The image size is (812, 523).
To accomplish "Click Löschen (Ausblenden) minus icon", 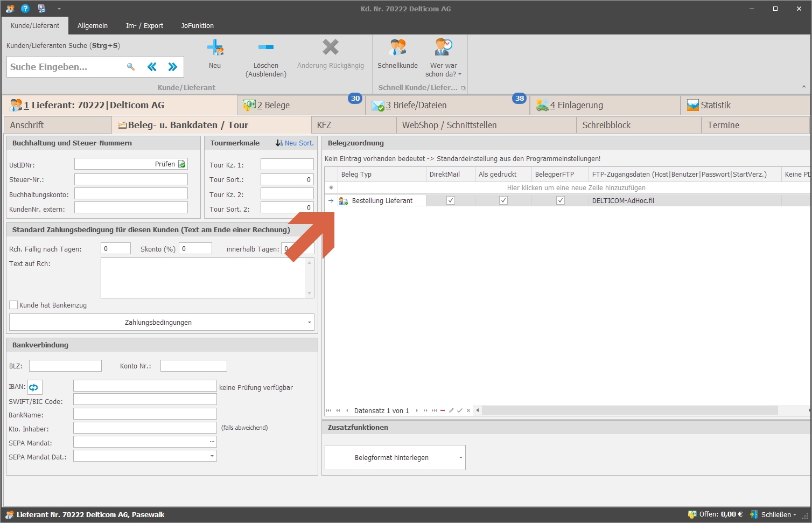I will point(266,58).
